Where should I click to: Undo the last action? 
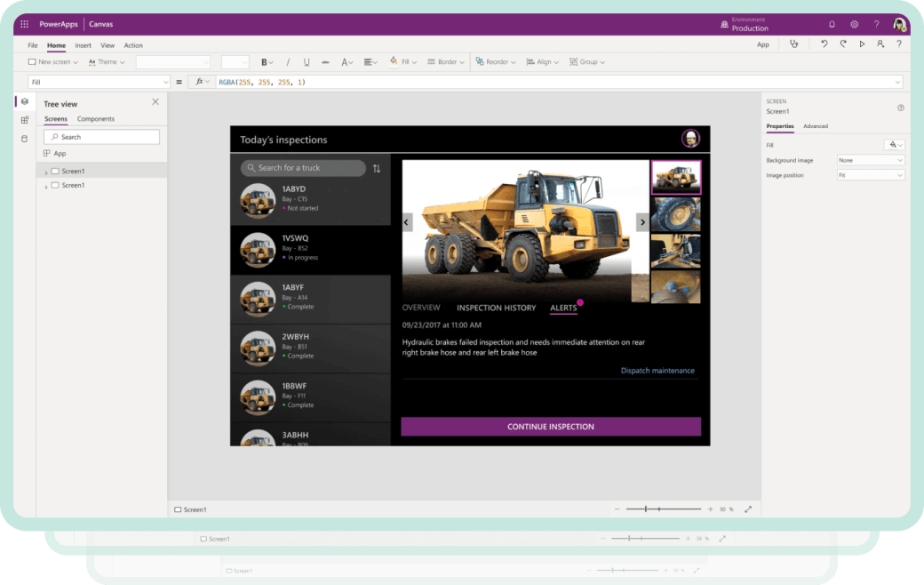(x=824, y=44)
